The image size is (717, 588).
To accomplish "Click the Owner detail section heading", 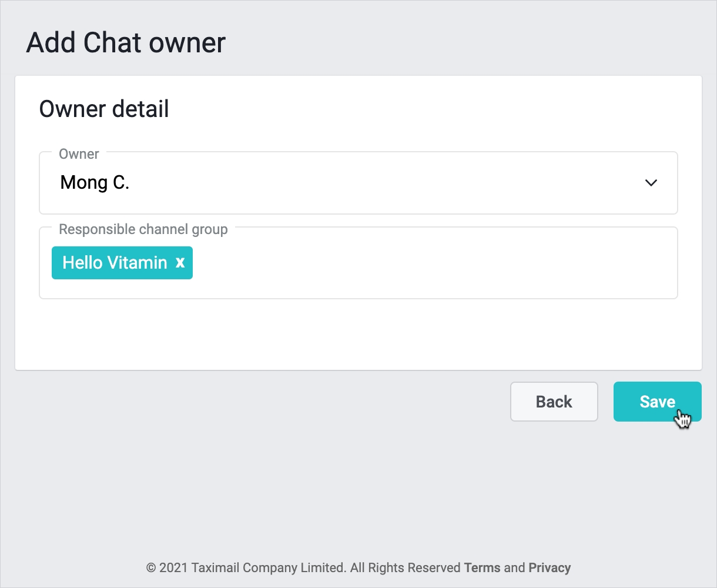I will pyautogui.click(x=104, y=109).
